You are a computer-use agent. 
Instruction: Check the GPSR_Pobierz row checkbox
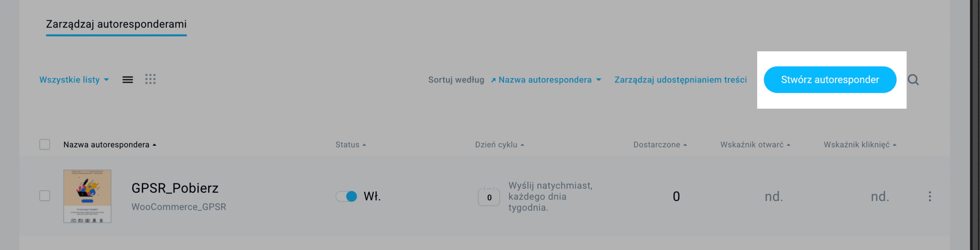[x=45, y=196]
